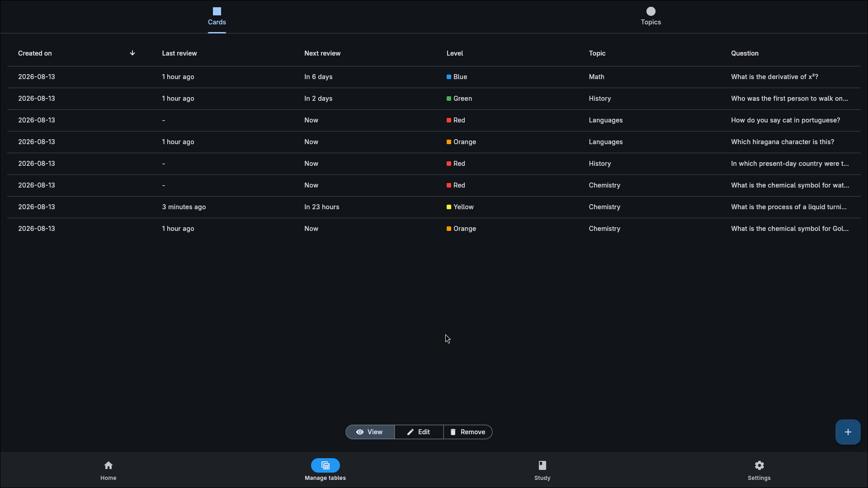This screenshot has width=868, height=488.
Task: Go to Home in bottom navigation
Action: pyautogui.click(x=108, y=470)
